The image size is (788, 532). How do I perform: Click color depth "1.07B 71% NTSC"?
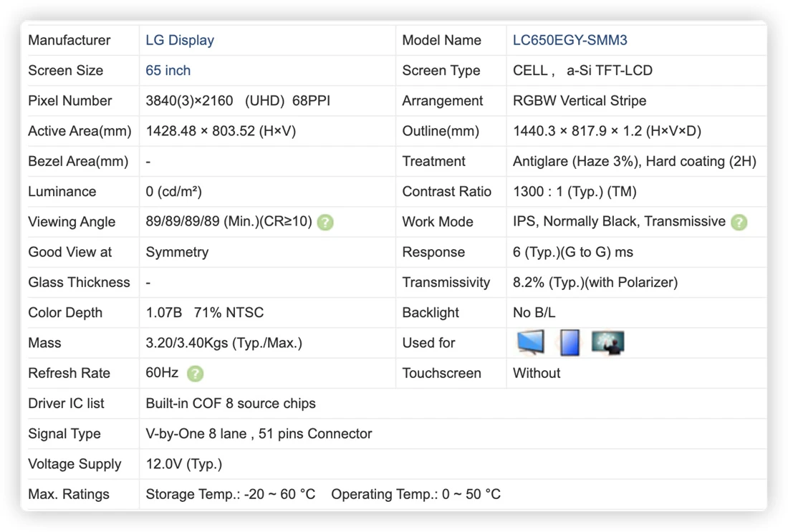click(205, 312)
